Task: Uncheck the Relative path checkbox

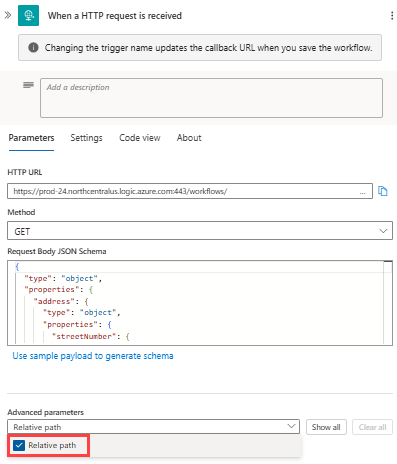Action: click(x=19, y=445)
